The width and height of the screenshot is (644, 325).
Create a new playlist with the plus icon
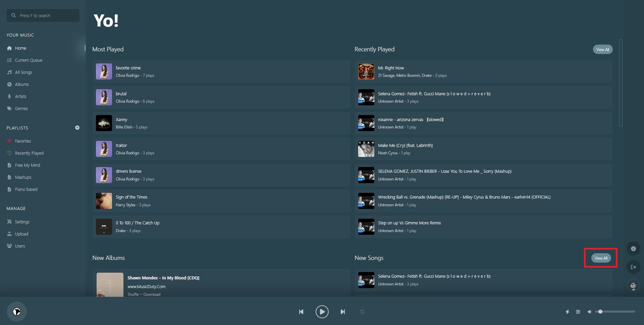tap(77, 127)
